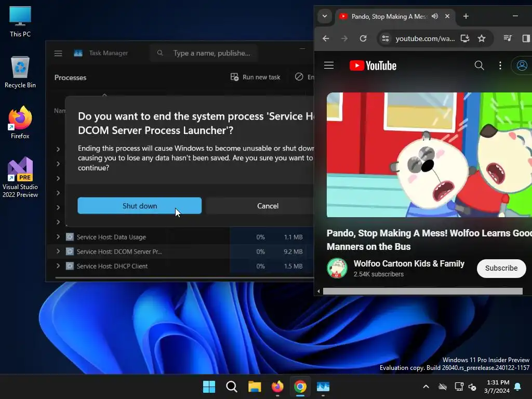This screenshot has width=532, height=399.
Task: Confirm Shut down in the dialog
Action: click(x=139, y=206)
